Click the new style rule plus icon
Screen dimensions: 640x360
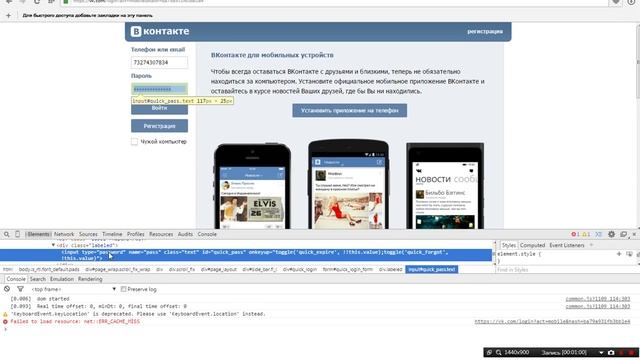pyautogui.click(x=619, y=254)
